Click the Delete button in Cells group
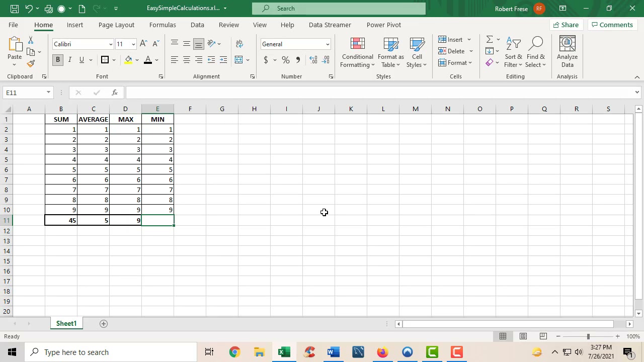The height and width of the screenshot is (362, 644). [x=455, y=51]
